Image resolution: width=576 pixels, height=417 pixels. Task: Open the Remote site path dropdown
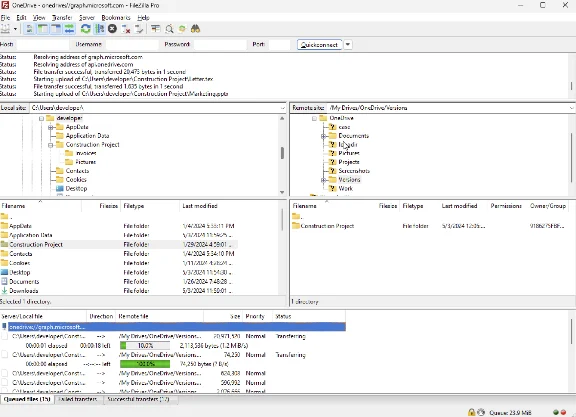(x=572, y=108)
